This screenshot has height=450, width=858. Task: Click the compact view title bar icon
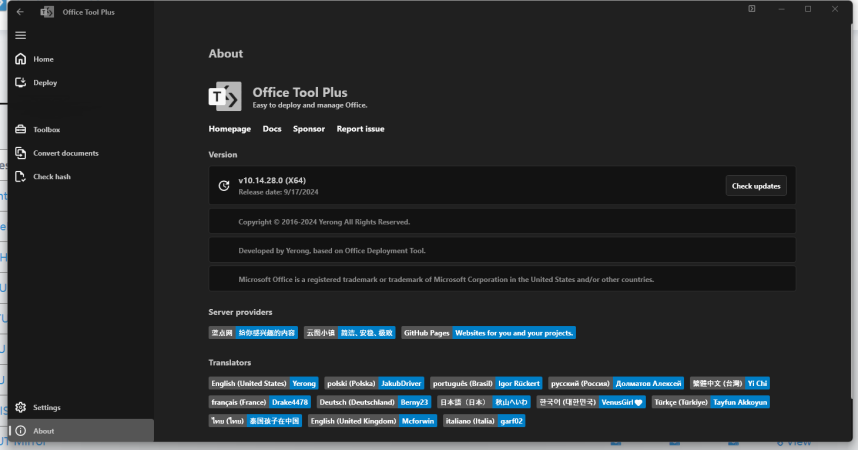point(752,9)
